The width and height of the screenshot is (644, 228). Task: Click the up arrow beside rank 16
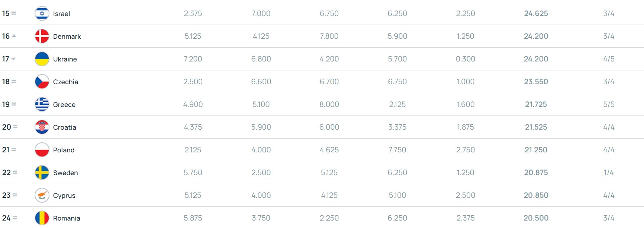[x=14, y=36]
